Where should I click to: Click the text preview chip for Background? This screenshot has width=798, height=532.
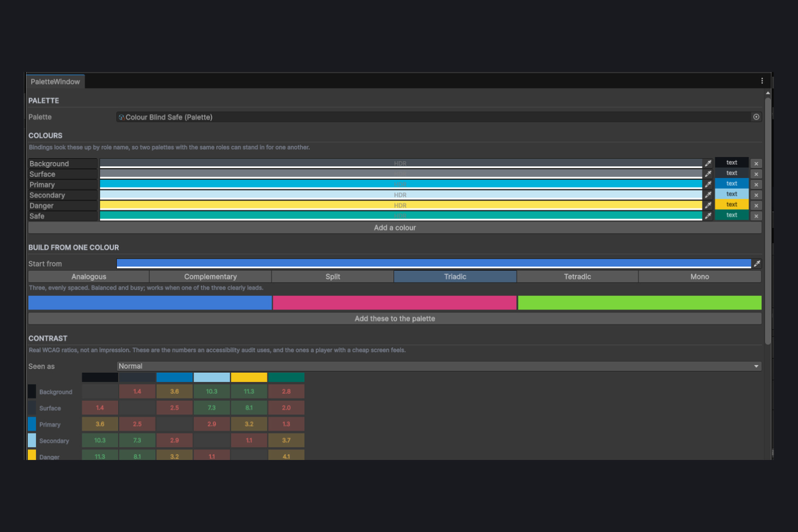click(x=732, y=162)
